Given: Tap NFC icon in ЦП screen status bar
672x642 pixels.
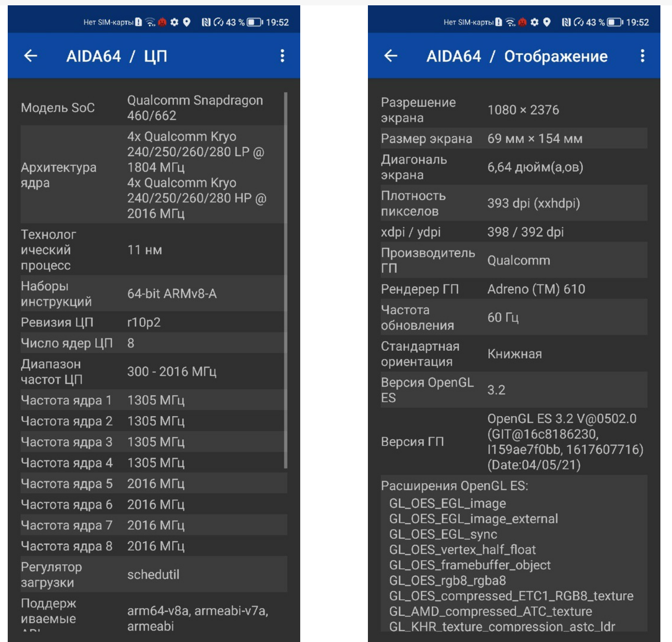Looking at the screenshot, I should pyautogui.click(x=206, y=22).
